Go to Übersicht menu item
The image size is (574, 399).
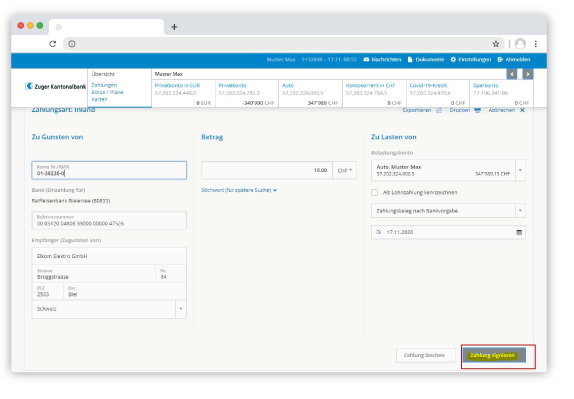click(103, 74)
